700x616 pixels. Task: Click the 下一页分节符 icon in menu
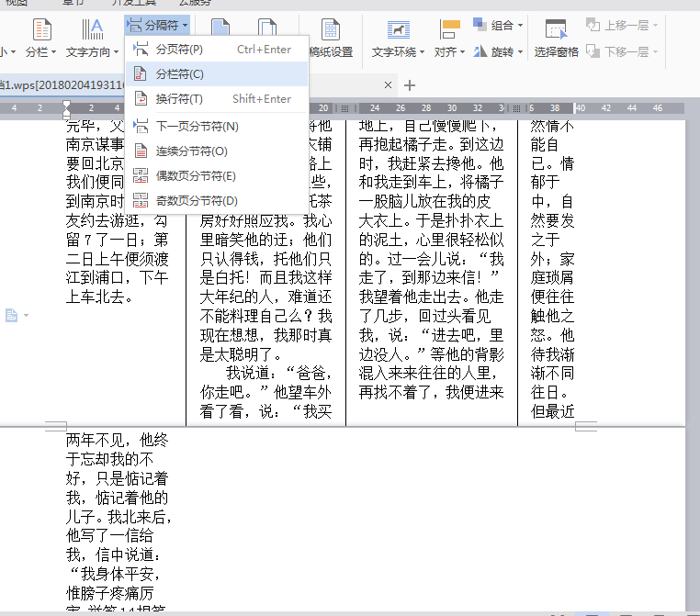tap(141, 127)
